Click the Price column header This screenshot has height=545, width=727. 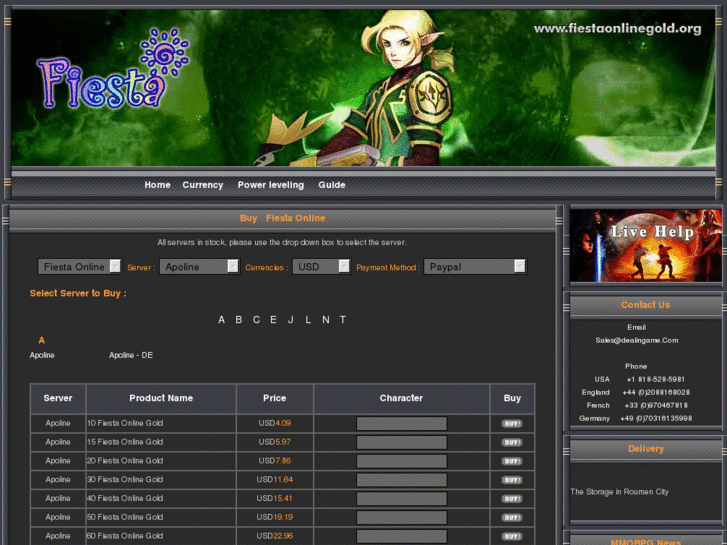tap(274, 398)
